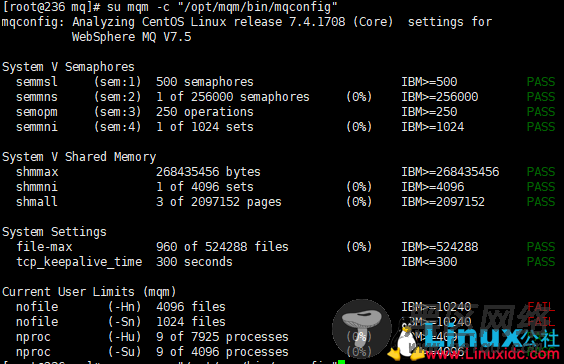Click the nproc (-Su) limit row

pyautogui.click(x=152, y=352)
